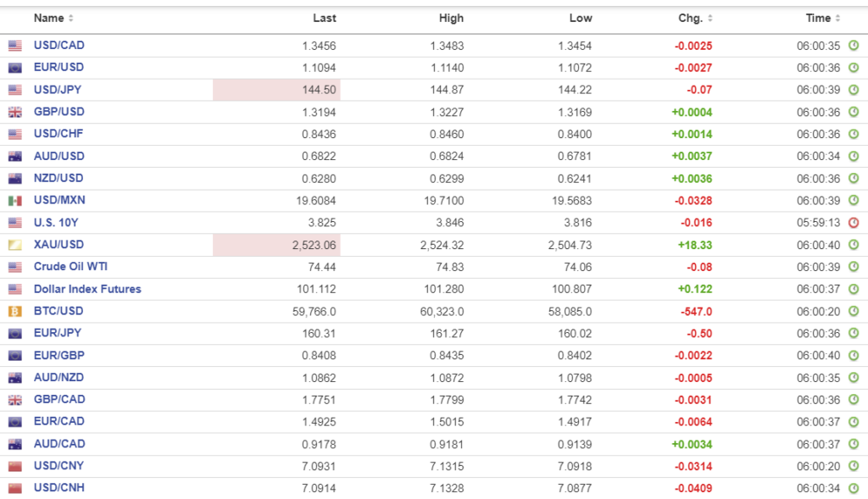Click the +18.33 change value for XAU/USD
Viewport: 868px width, 499px height.
(695, 244)
